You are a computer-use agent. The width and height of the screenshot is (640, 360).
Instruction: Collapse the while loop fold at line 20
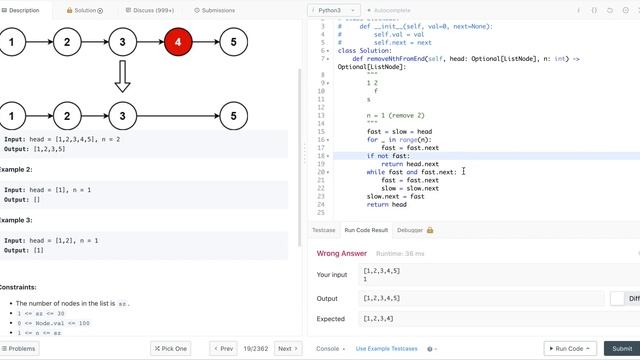click(328, 172)
